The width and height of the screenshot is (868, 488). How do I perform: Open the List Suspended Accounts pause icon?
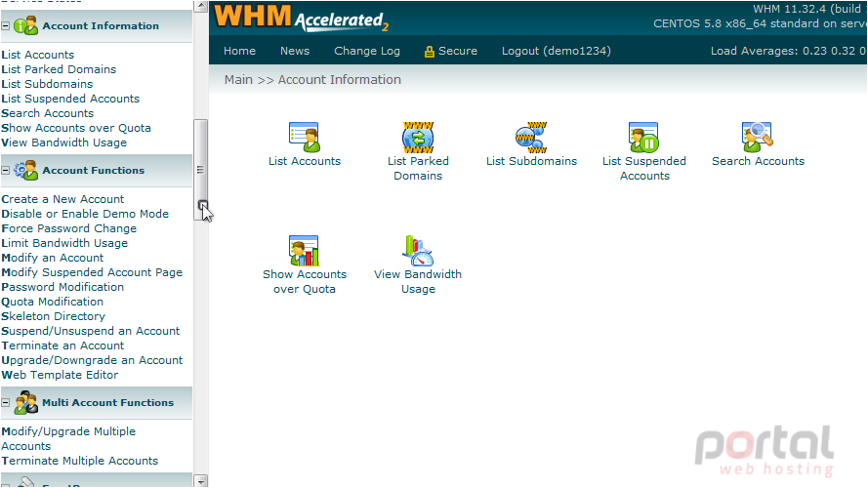click(x=643, y=138)
